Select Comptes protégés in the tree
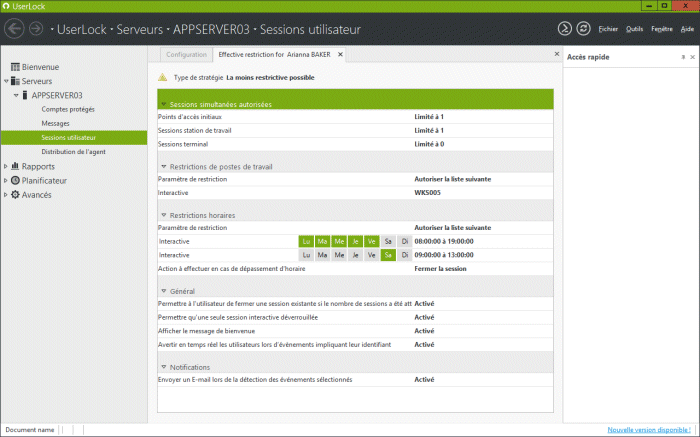The image size is (700, 437). (x=68, y=109)
